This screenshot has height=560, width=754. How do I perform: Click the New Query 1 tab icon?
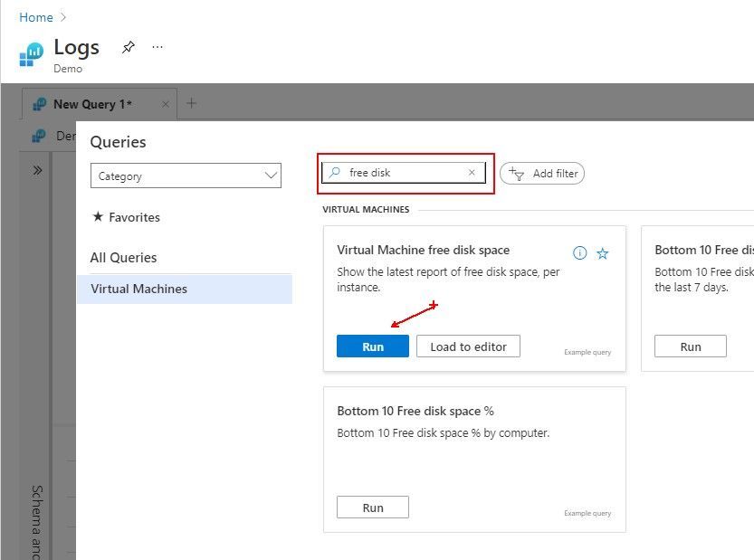pos(40,104)
